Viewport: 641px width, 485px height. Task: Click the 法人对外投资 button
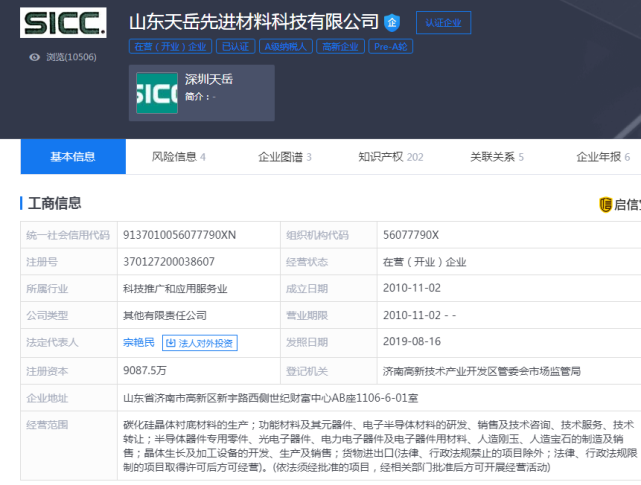click(x=200, y=343)
